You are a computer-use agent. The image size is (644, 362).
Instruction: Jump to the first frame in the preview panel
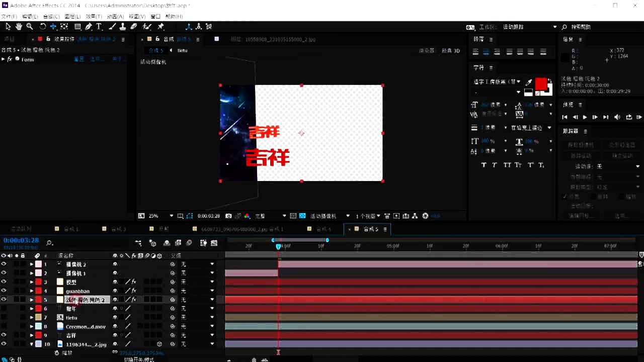tap(565, 117)
